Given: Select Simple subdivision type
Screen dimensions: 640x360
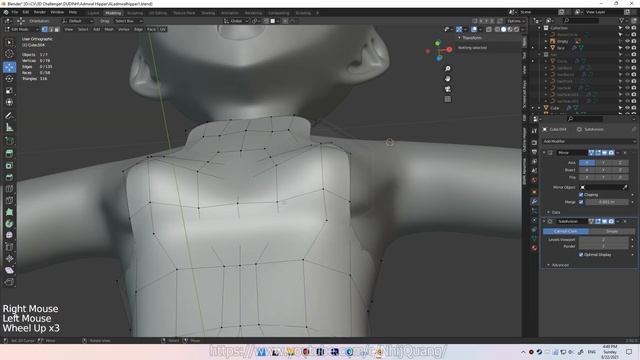Looking at the screenshot, I should (x=612, y=231).
